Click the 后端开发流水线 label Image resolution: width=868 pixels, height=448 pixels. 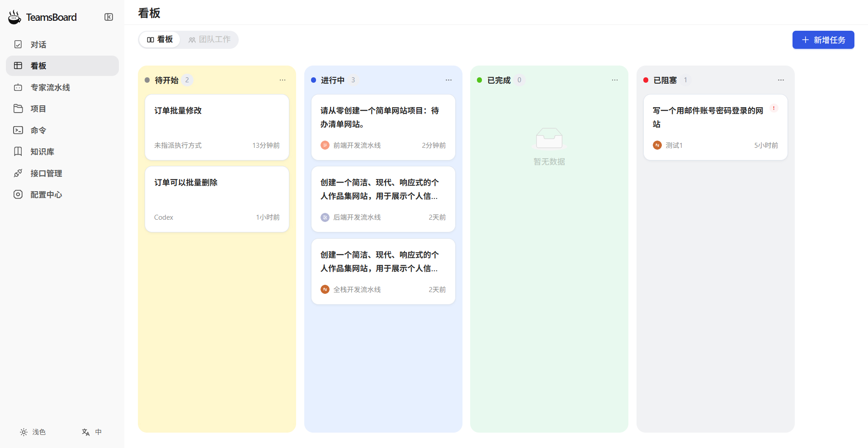(357, 217)
